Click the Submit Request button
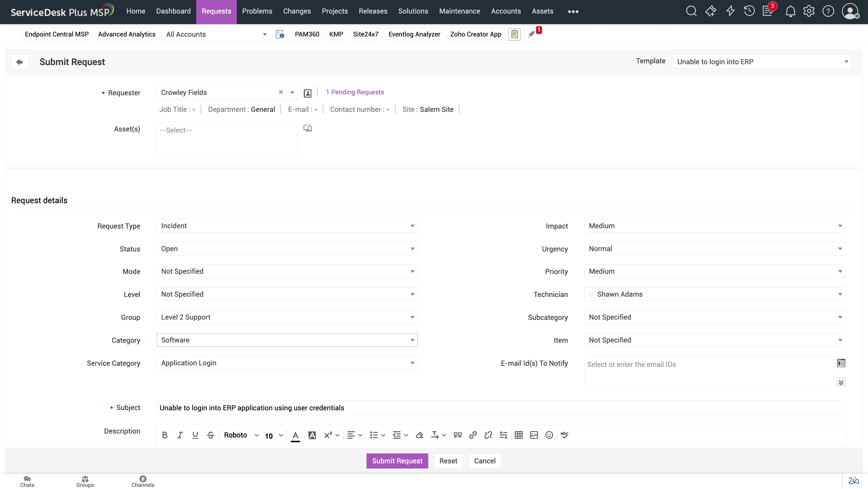Viewport: 868px width, 489px height. coord(397,461)
